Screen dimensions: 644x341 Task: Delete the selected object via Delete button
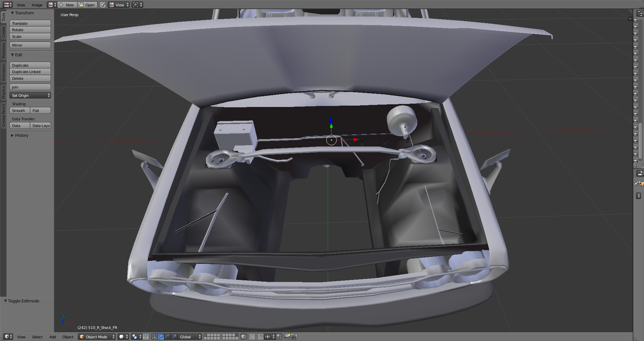pyautogui.click(x=30, y=78)
